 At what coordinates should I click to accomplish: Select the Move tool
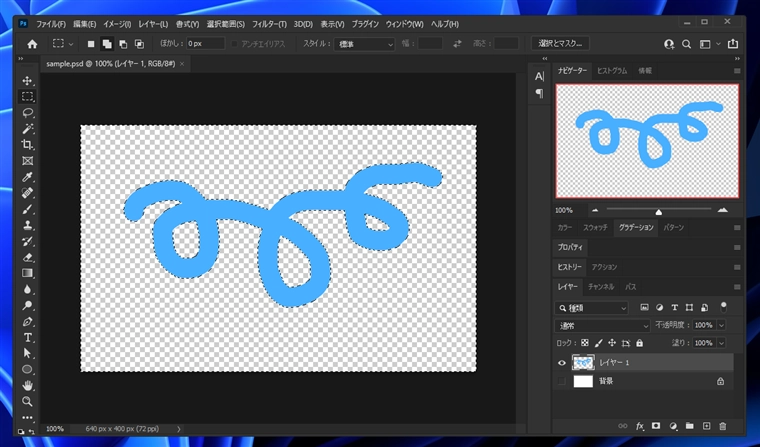point(27,80)
